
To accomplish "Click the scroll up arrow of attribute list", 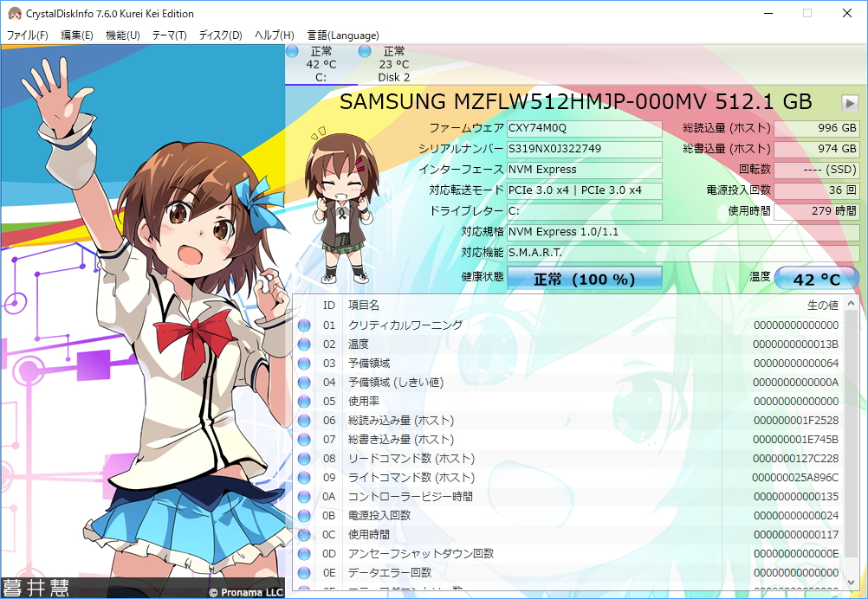I will pyautogui.click(x=852, y=304).
